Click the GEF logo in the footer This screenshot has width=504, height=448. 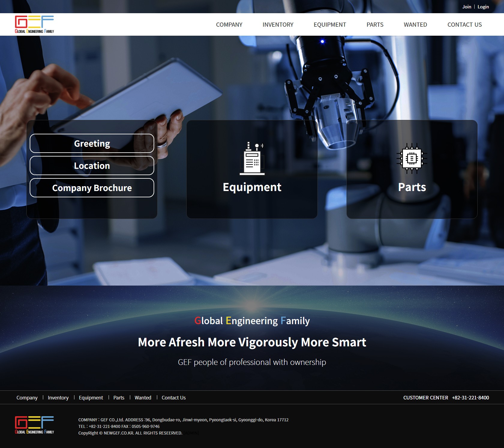click(34, 425)
